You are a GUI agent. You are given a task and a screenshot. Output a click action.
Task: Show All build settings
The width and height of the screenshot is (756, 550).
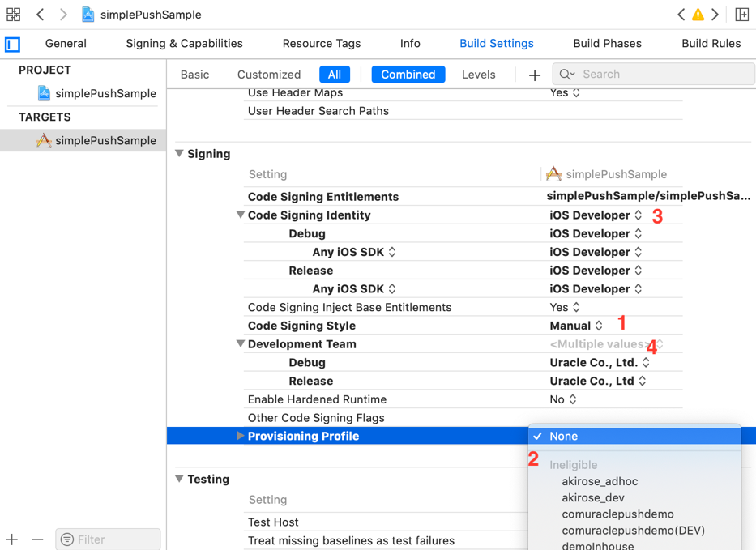pyautogui.click(x=335, y=75)
